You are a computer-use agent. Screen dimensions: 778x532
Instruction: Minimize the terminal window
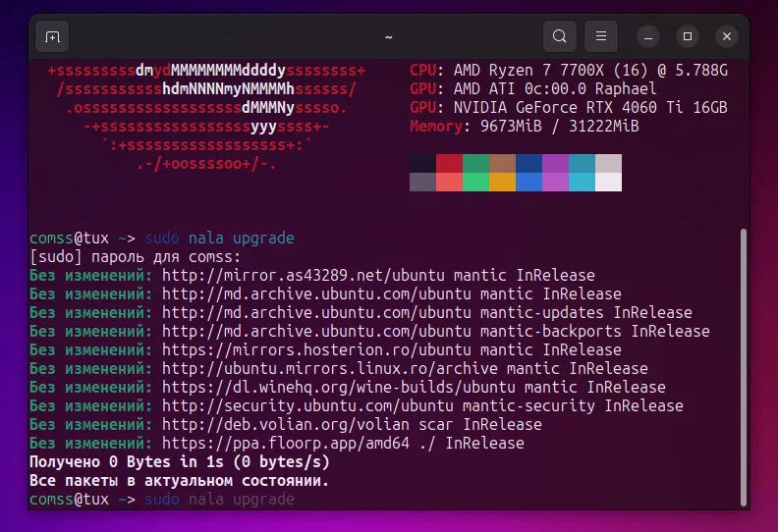click(648, 36)
